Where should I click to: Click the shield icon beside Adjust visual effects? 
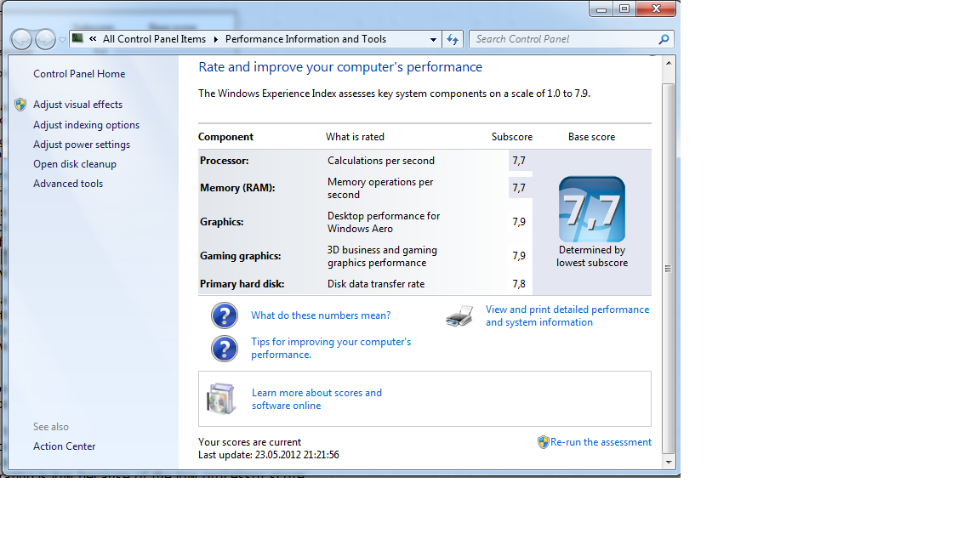click(x=20, y=105)
